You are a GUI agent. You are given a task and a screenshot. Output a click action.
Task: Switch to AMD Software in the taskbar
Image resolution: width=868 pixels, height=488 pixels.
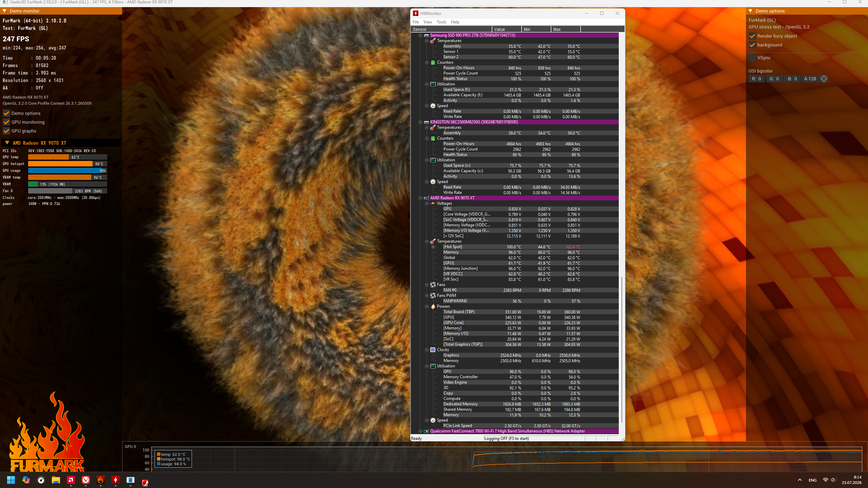click(x=71, y=480)
